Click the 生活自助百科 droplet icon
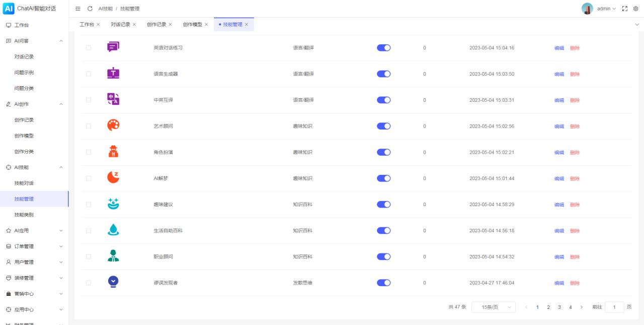 click(x=113, y=230)
